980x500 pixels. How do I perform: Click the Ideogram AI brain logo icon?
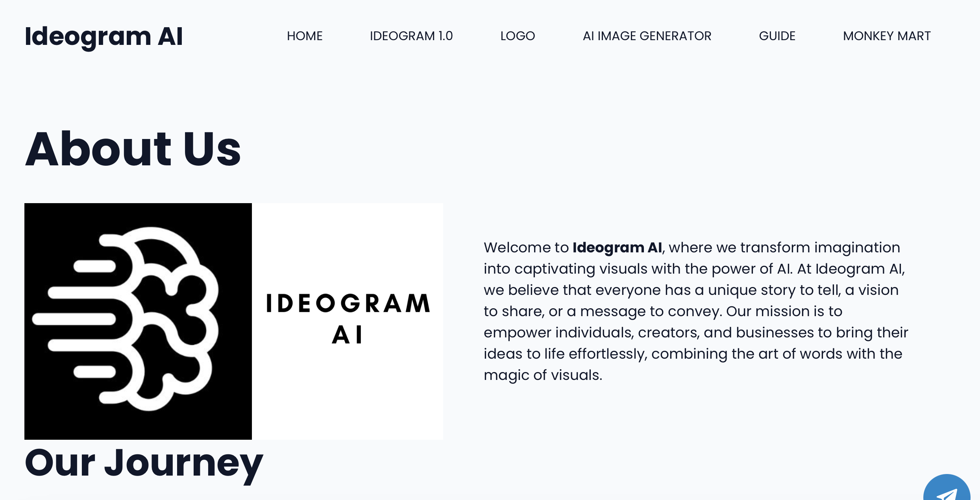coord(138,321)
